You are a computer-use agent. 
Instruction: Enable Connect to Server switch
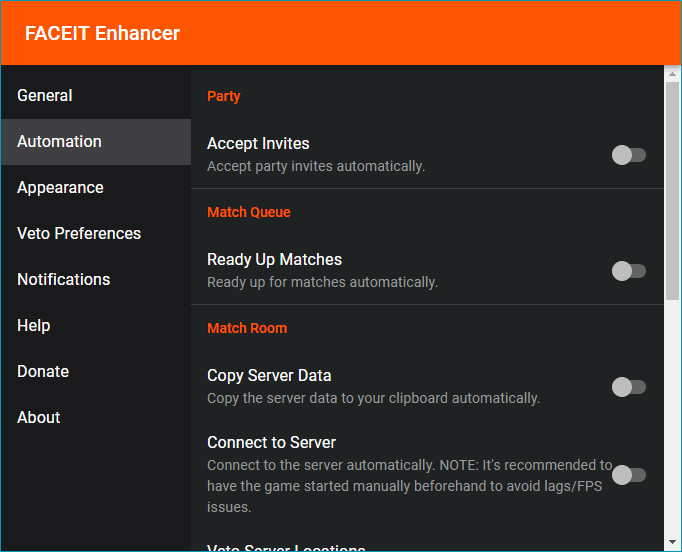point(629,475)
